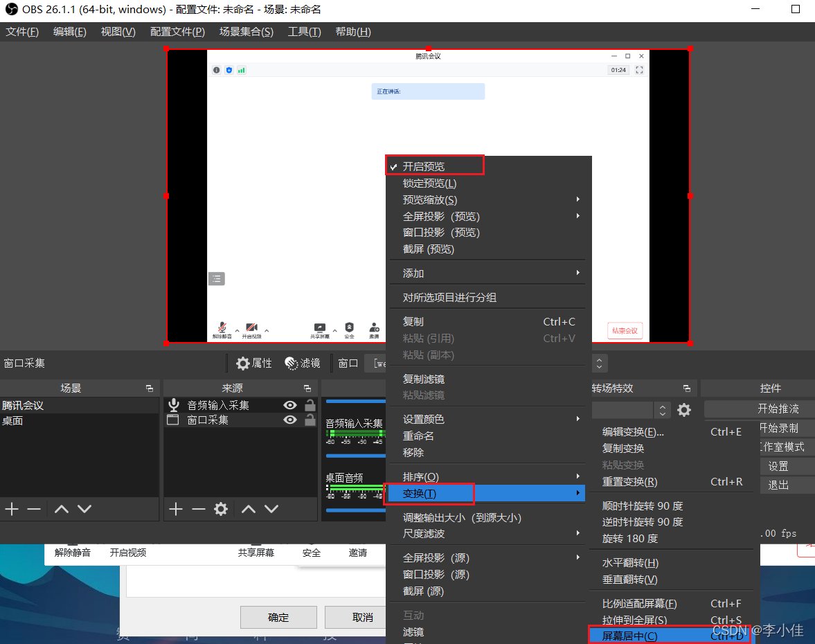Choose 重置变换(R) in submenu
This screenshot has width=815, height=644.
tap(672, 481)
